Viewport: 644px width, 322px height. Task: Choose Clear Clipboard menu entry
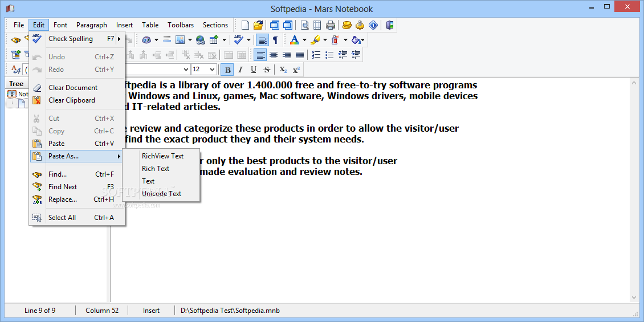pos(77,100)
